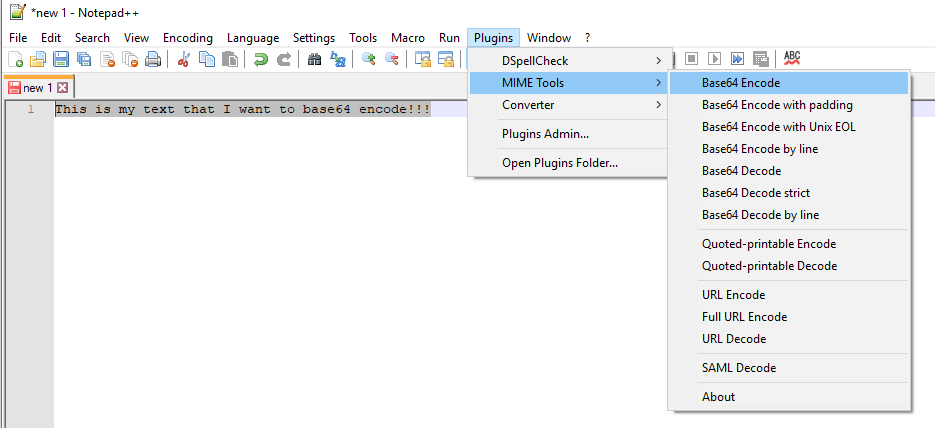Expand the DSpellCheck submenu arrow
Image resolution: width=935 pixels, height=428 pixels.
click(x=658, y=61)
